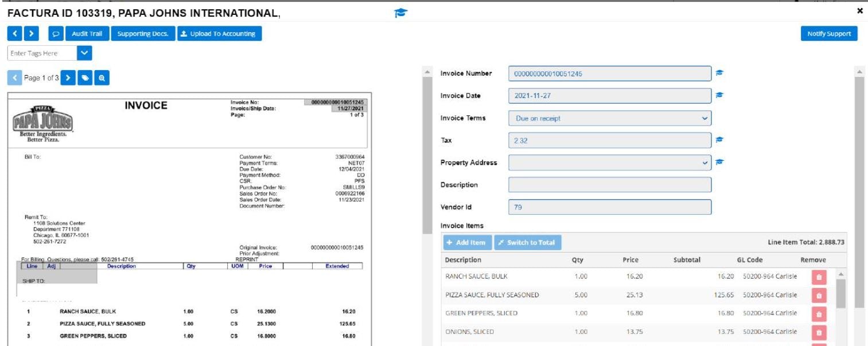Open Supporting Docs

[144, 33]
